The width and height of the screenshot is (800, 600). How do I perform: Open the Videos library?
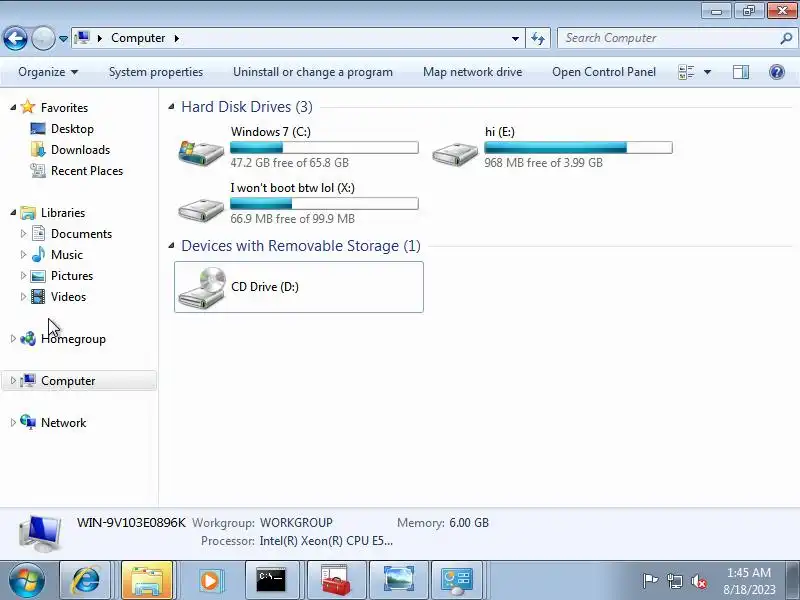pyautogui.click(x=68, y=296)
